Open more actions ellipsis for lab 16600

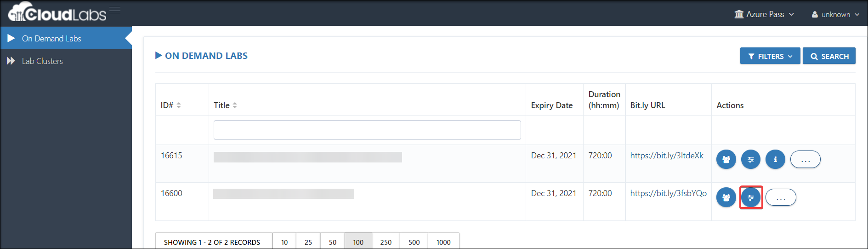(781, 197)
